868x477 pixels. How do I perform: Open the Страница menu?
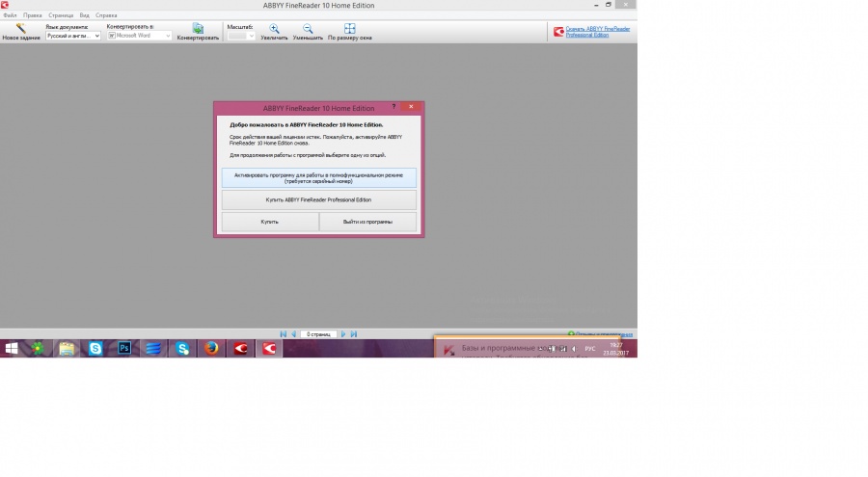(61, 15)
